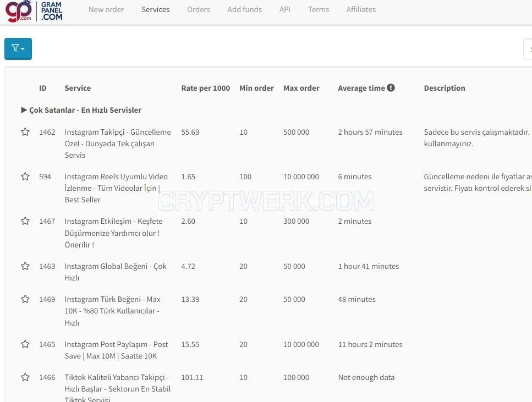Open the Affiliates page

point(361,9)
